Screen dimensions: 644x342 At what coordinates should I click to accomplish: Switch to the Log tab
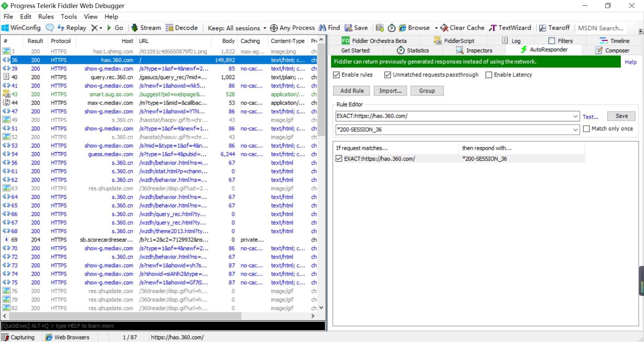click(511, 41)
